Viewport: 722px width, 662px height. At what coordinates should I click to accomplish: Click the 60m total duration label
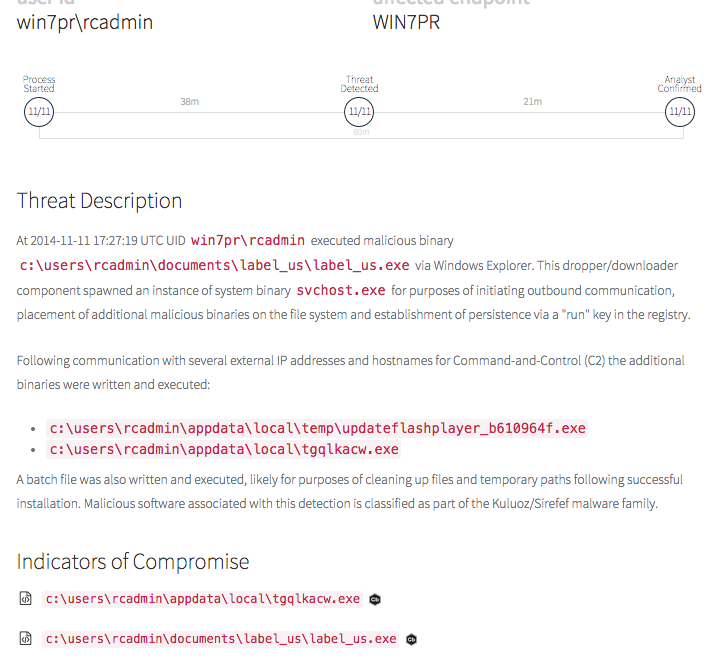pos(360,132)
